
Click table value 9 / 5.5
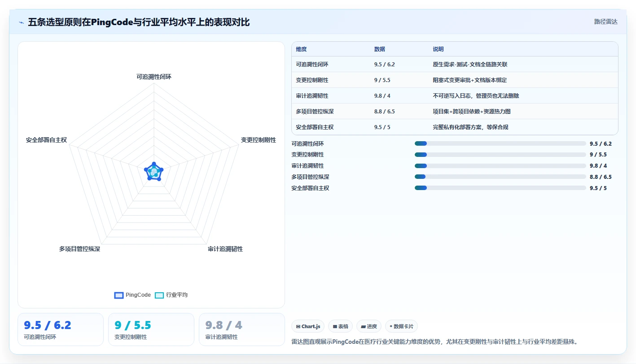(382, 80)
